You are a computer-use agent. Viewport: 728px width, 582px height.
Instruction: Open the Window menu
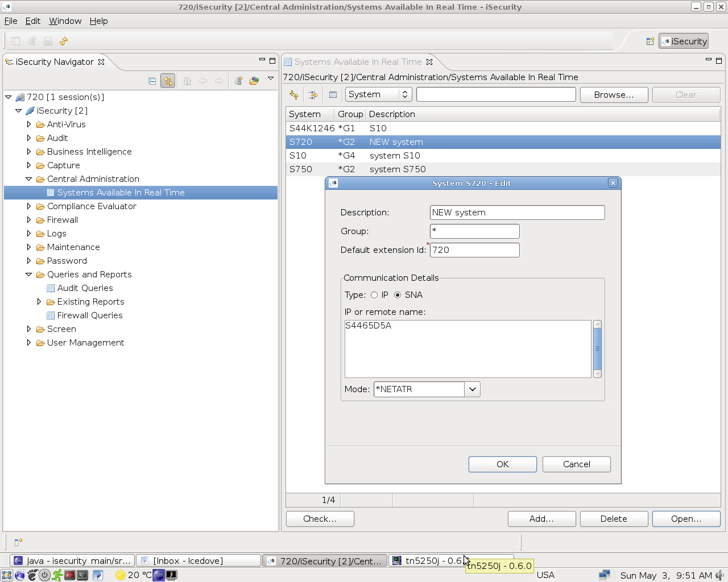[x=65, y=21]
